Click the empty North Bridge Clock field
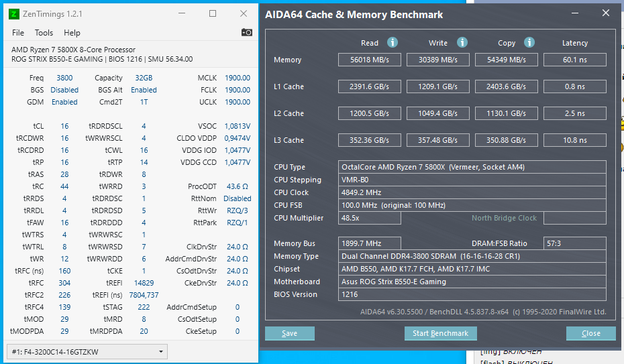The width and height of the screenshot is (624, 364). (575, 218)
